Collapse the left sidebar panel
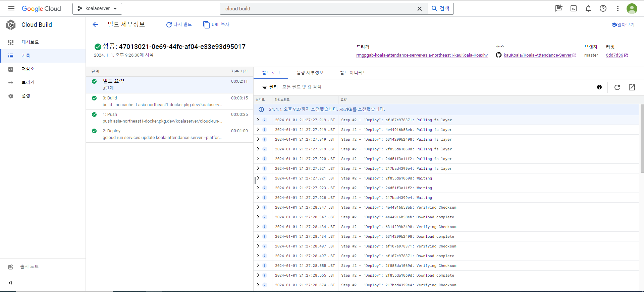Screen dimensions: 644x292 [x=11, y=283]
